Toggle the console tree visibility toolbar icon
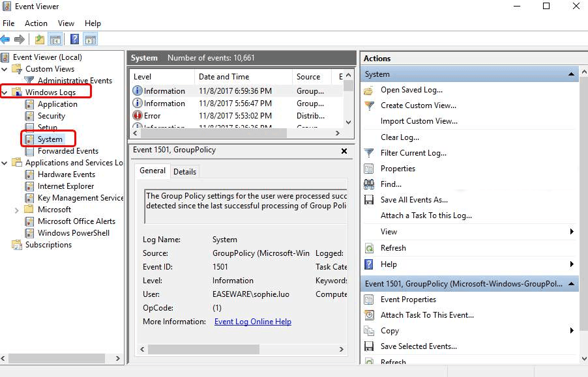The image size is (588, 377). (55, 38)
